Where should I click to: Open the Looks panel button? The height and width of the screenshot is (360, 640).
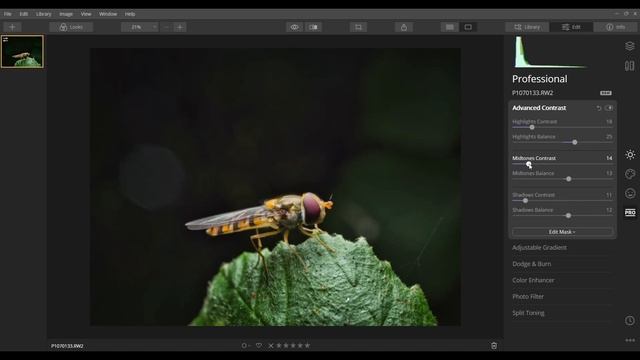[71, 27]
